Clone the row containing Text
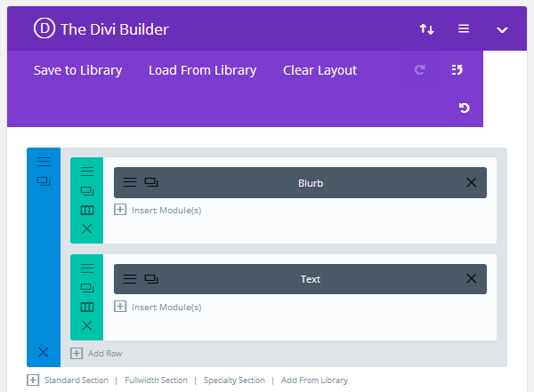Image resolution: width=534 pixels, height=392 pixels. (87, 288)
